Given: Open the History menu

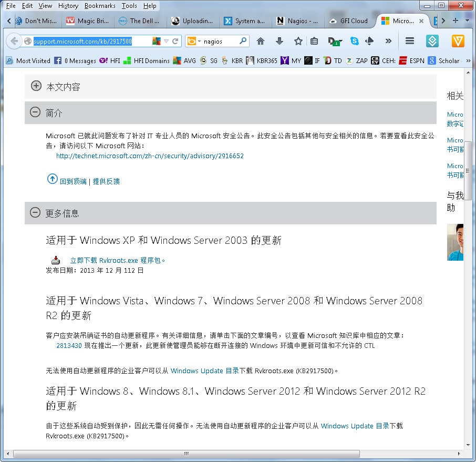Looking at the screenshot, I should (68, 6).
